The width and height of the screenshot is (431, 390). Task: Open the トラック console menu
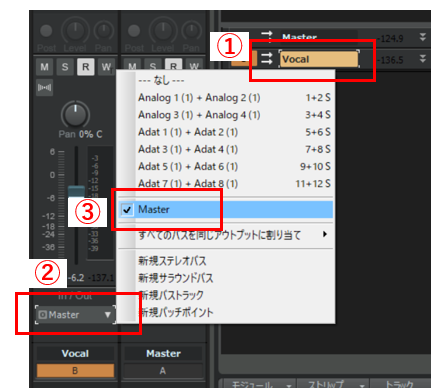tap(401, 384)
